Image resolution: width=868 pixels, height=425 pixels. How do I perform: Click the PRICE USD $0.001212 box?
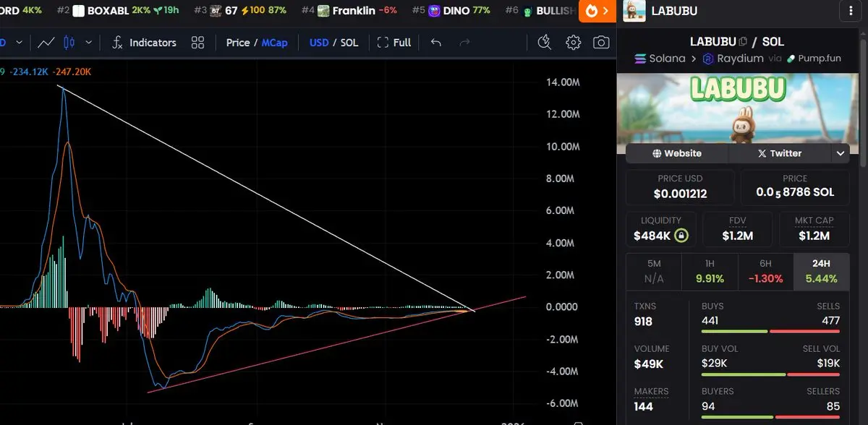(x=680, y=187)
